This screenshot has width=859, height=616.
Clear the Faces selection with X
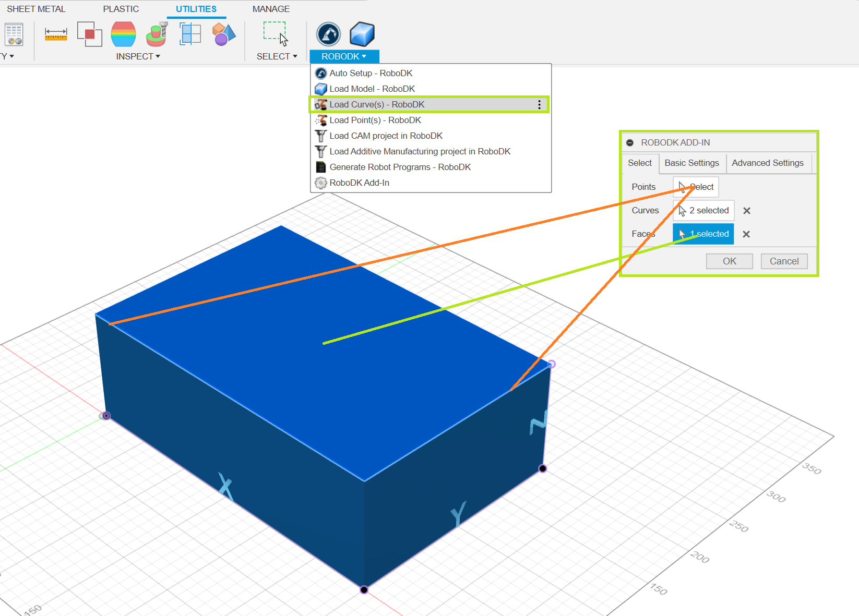[746, 234]
